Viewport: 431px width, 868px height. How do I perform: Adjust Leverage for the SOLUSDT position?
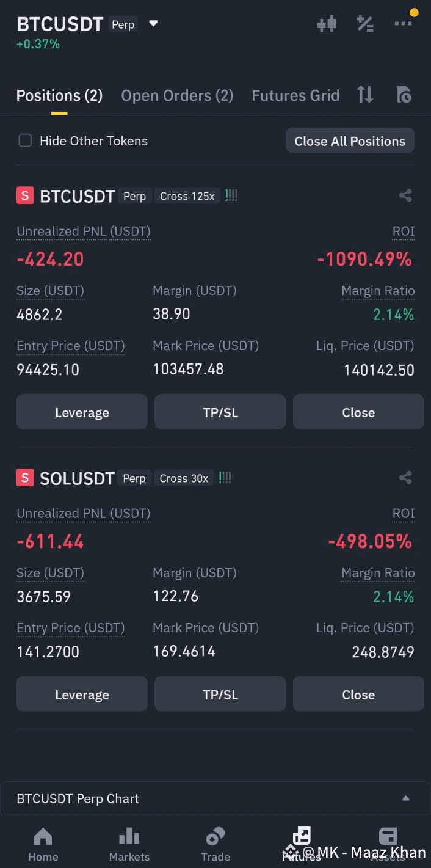pyautogui.click(x=82, y=695)
